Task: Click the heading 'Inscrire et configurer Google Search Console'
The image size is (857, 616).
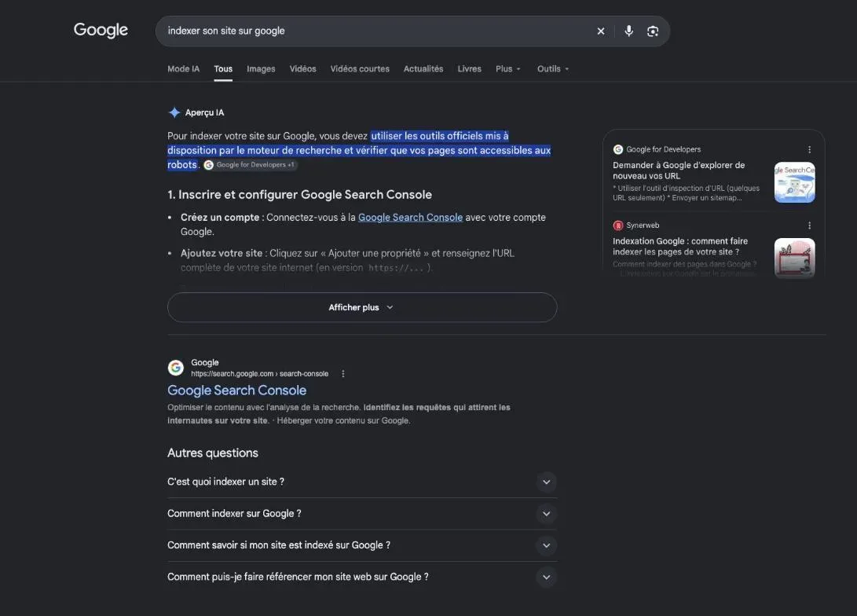Action: pyautogui.click(x=299, y=195)
